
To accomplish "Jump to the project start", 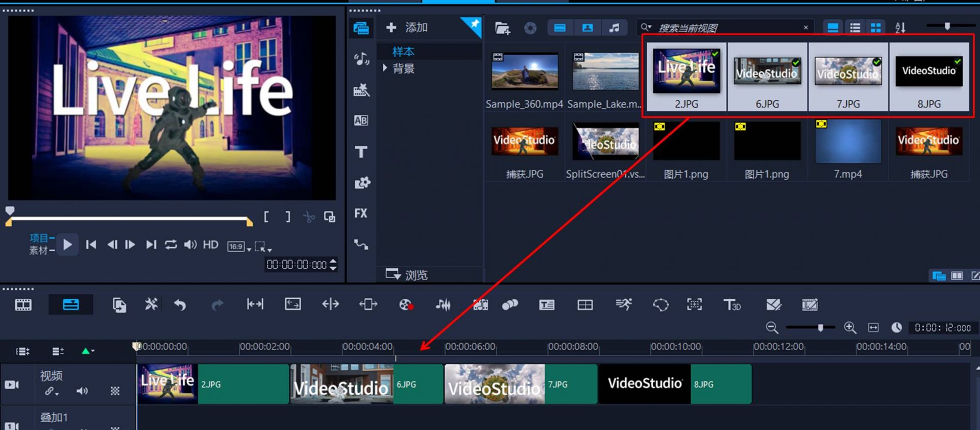I will [x=91, y=245].
